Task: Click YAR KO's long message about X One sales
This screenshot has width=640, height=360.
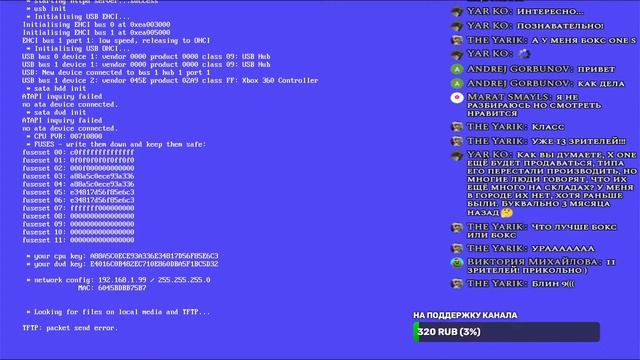Action: click(552, 184)
